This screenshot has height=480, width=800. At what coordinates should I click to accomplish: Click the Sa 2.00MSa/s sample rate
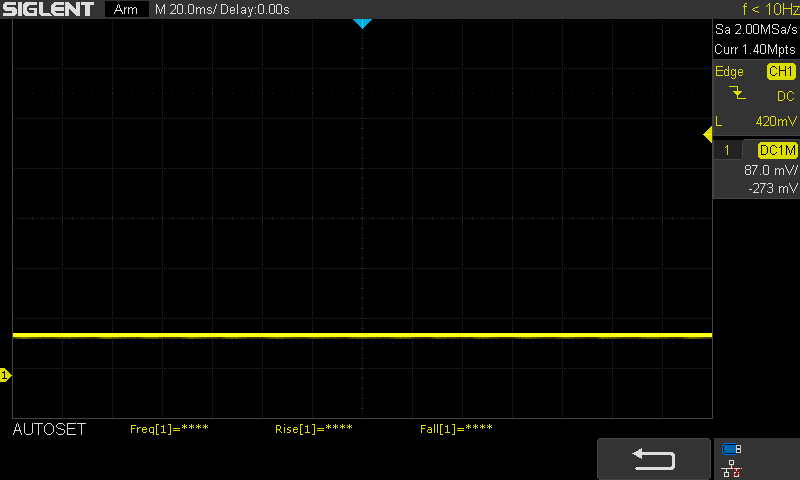(x=756, y=30)
